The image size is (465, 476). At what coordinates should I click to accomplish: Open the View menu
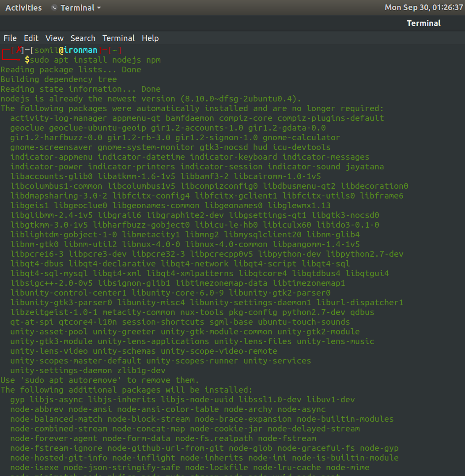(54, 38)
